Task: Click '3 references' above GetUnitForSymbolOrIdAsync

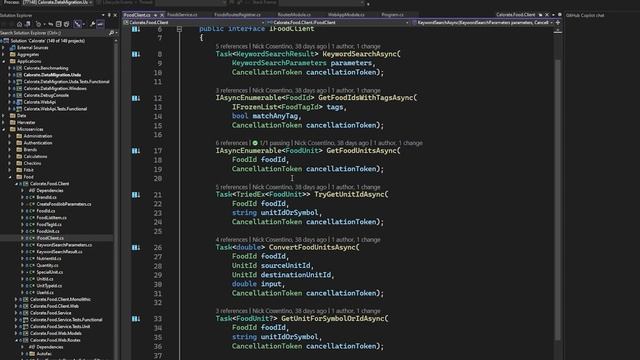Action: pos(231,311)
